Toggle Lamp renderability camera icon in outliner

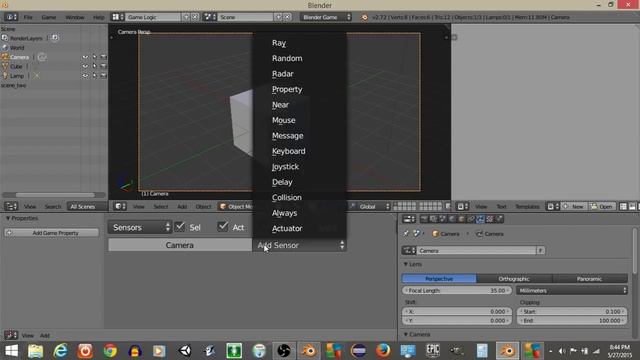(103, 76)
